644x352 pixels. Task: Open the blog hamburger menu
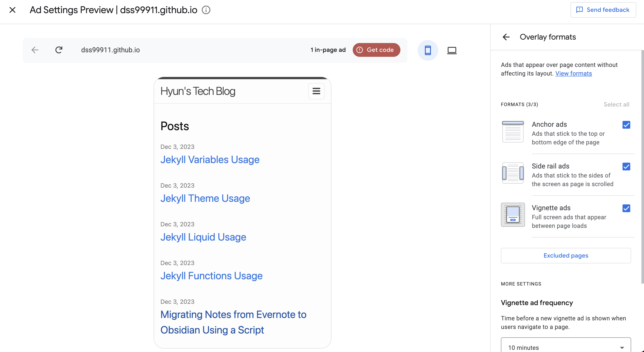point(316,91)
